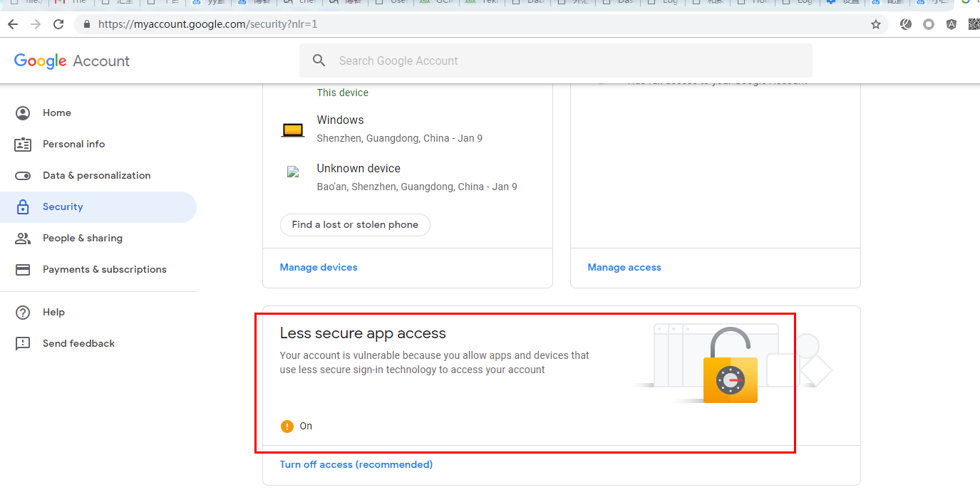Open Payments & subscriptions via its card icon
980x502 pixels.
pyautogui.click(x=24, y=269)
